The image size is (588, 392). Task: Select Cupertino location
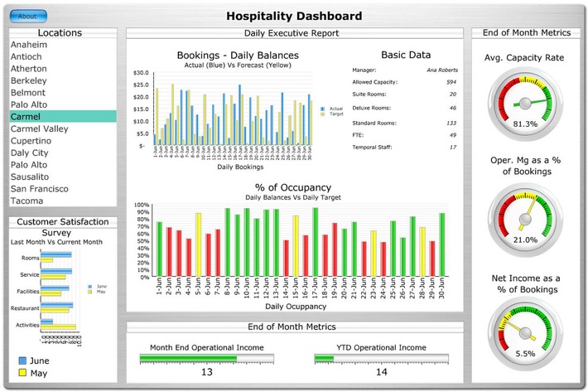63,141
